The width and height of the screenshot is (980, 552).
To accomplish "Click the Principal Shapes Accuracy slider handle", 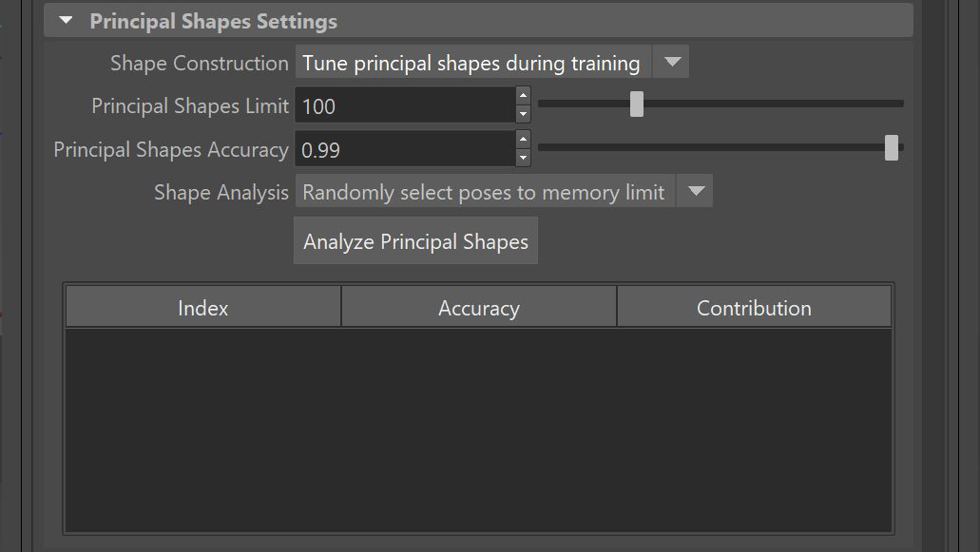I will point(892,147).
